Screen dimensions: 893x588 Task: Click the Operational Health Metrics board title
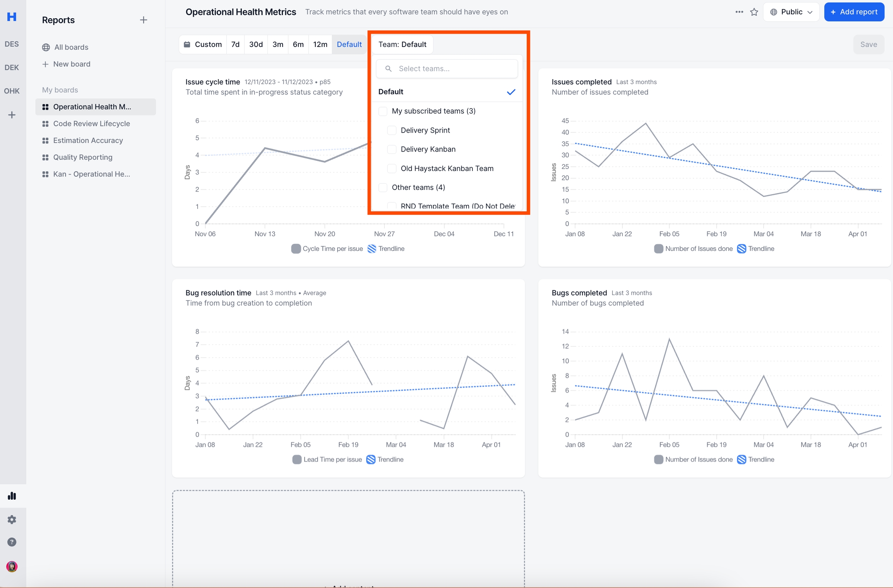[x=241, y=12]
